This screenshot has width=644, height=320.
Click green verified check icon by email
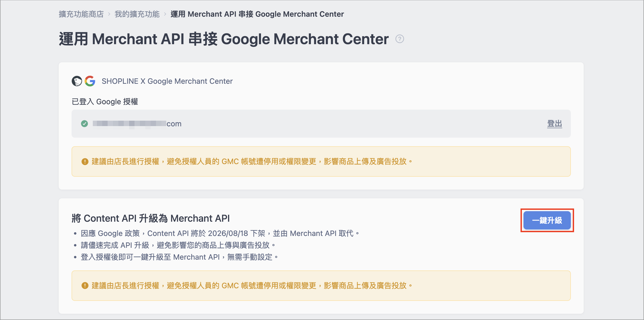84,124
